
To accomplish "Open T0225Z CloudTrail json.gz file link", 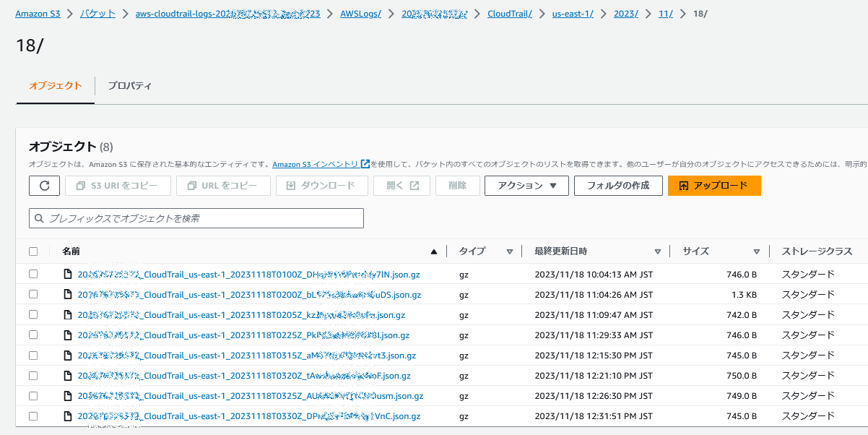I will [243, 335].
